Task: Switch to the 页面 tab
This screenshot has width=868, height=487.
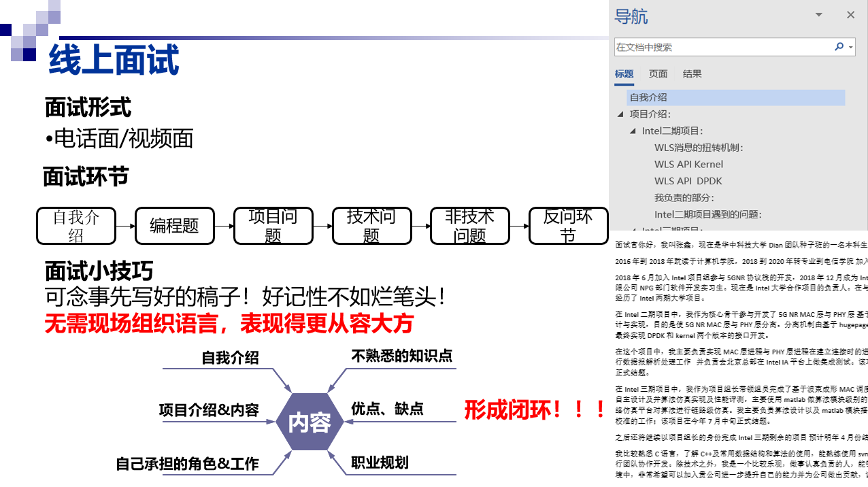Action: pyautogui.click(x=658, y=73)
